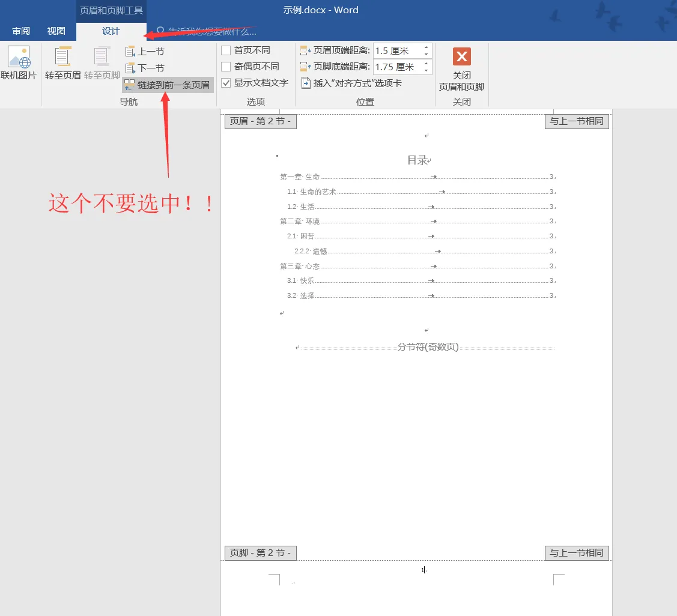Increase header top distance with up arrow
677x616 pixels.
pyautogui.click(x=427, y=47)
